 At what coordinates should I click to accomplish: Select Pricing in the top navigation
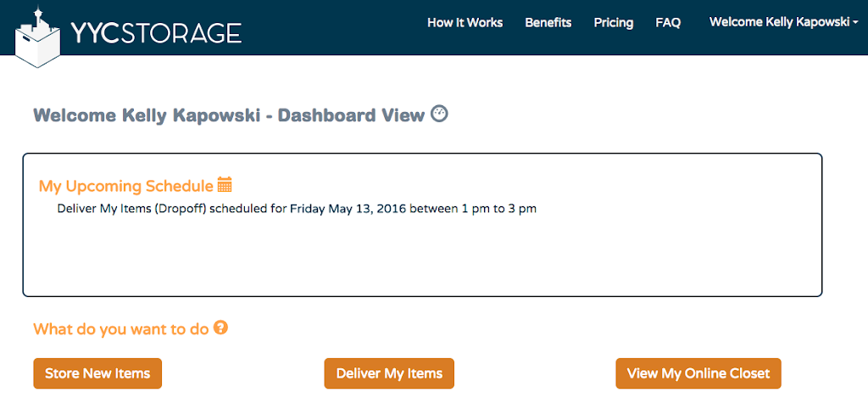614,23
